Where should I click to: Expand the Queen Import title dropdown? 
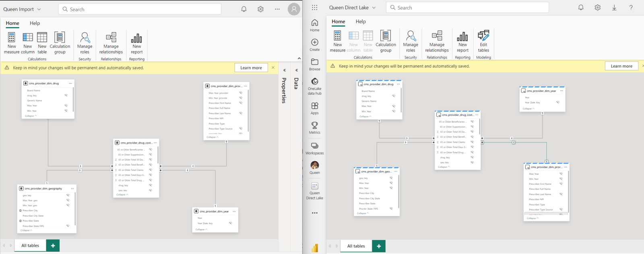click(x=39, y=9)
